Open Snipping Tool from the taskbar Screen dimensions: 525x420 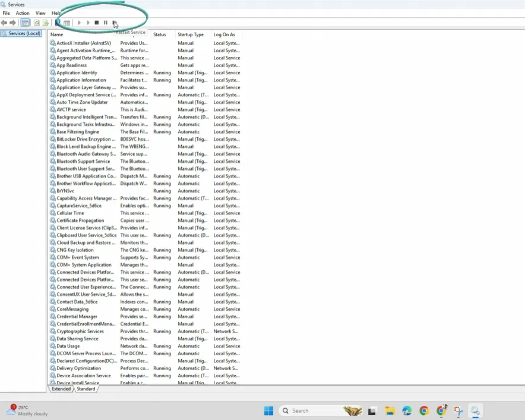point(458,410)
